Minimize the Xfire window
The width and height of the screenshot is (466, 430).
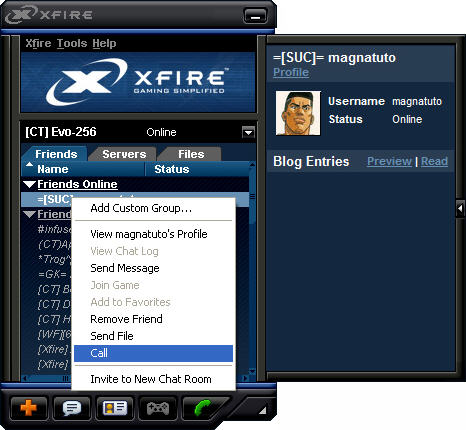(255, 16)
